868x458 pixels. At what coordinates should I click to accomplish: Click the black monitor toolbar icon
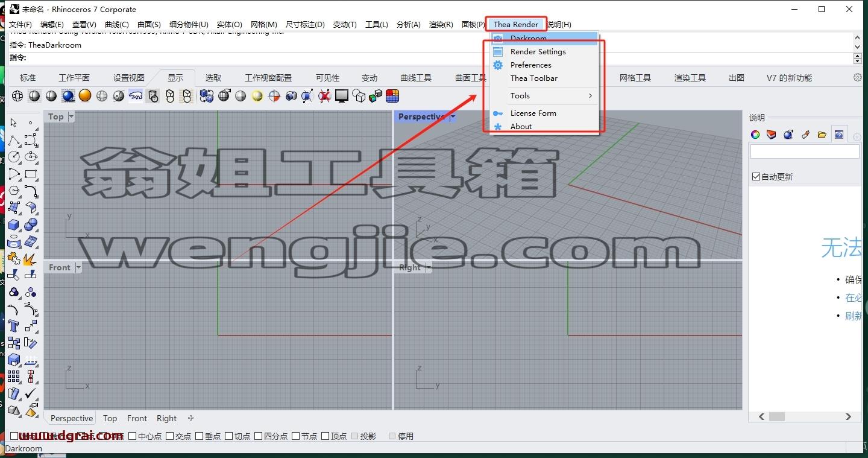tap(342, 96)
